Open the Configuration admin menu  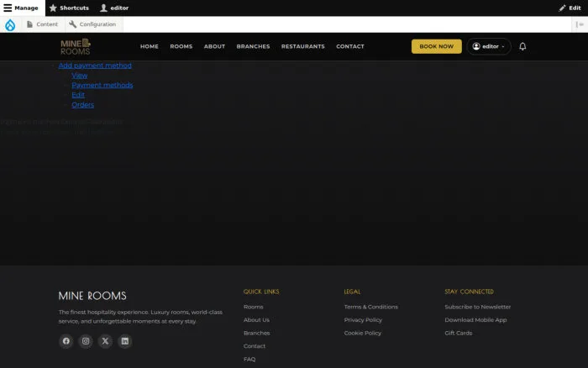(92, 24)
